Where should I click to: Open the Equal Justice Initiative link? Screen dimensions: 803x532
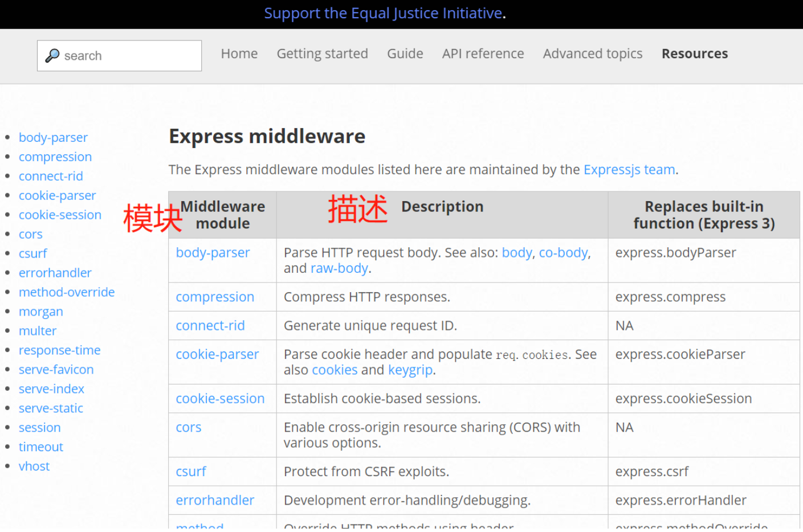point(383,13)
